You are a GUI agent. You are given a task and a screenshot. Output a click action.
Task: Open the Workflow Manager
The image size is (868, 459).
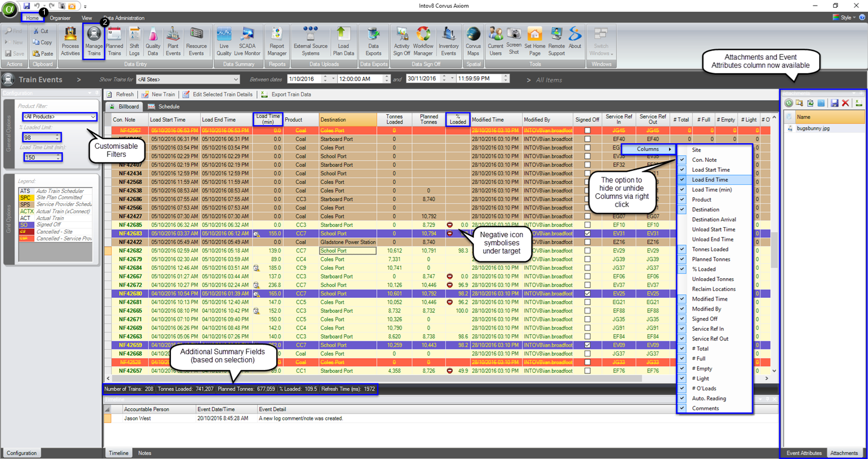423,42
